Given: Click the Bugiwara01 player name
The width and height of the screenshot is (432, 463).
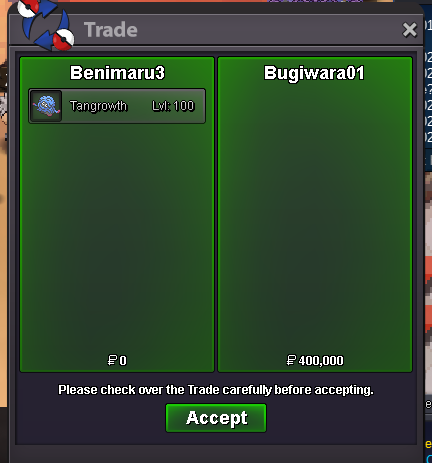Looking at the screenshot, I should (314, 73).
